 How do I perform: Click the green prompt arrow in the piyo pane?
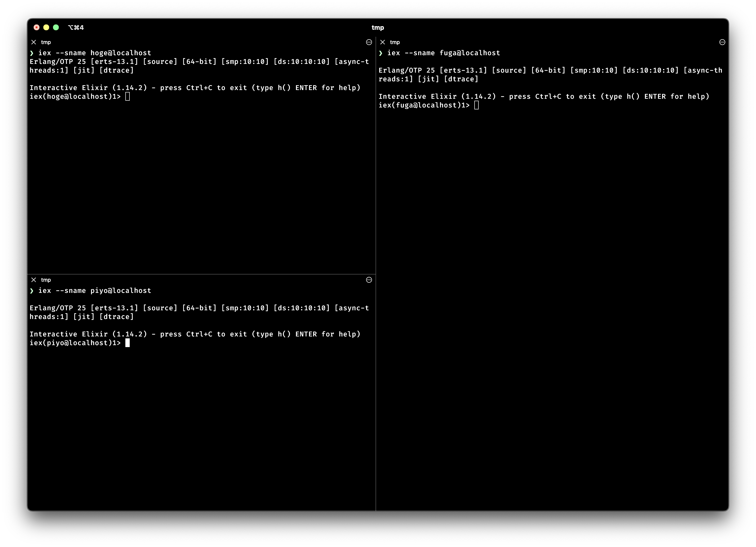click(x=32, y=290)
